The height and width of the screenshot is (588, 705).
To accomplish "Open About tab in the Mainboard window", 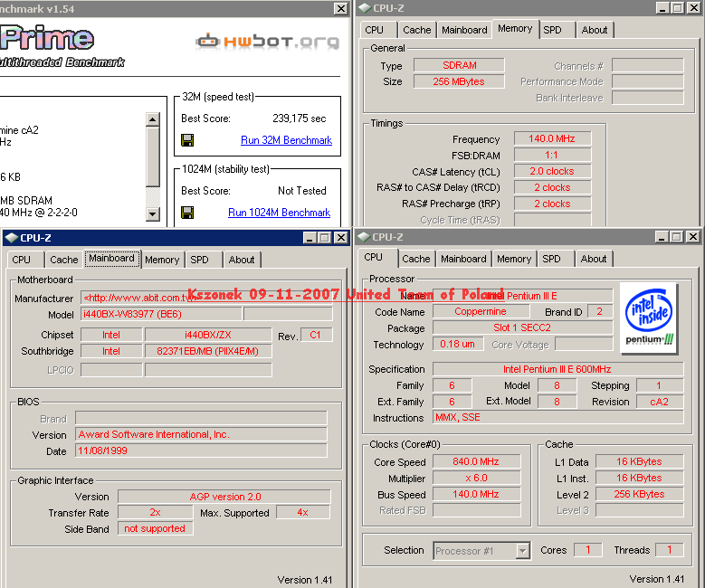I will [242, 260].
